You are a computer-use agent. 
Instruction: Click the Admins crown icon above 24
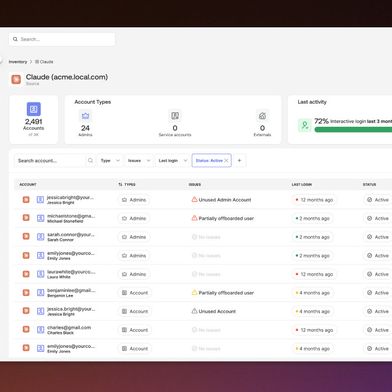pyautogui.click(x=85, y=116)
